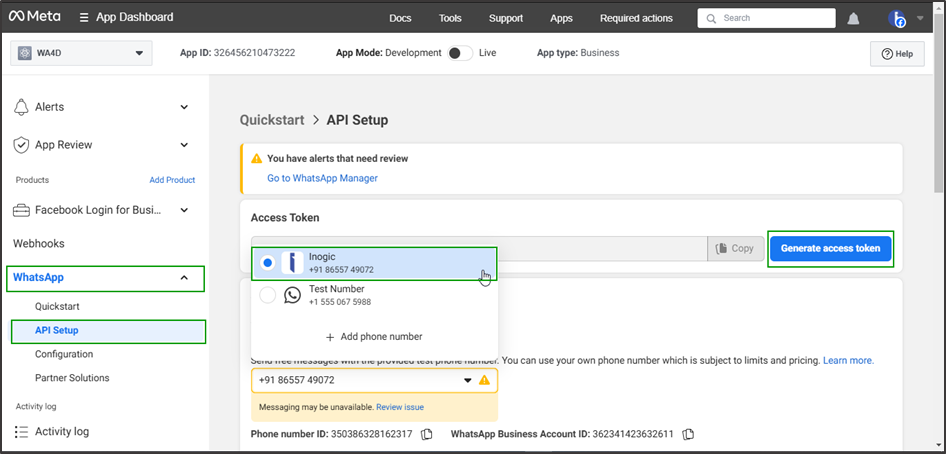Open the Docs menu
Screen dimensions: 946x454
point(400,18)
